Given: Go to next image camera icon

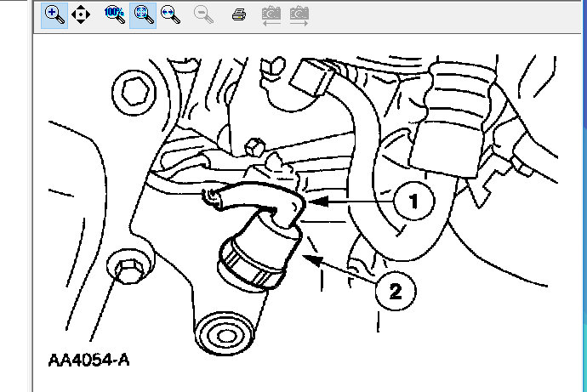Looking at the screenshot, I should coord(299,16).
